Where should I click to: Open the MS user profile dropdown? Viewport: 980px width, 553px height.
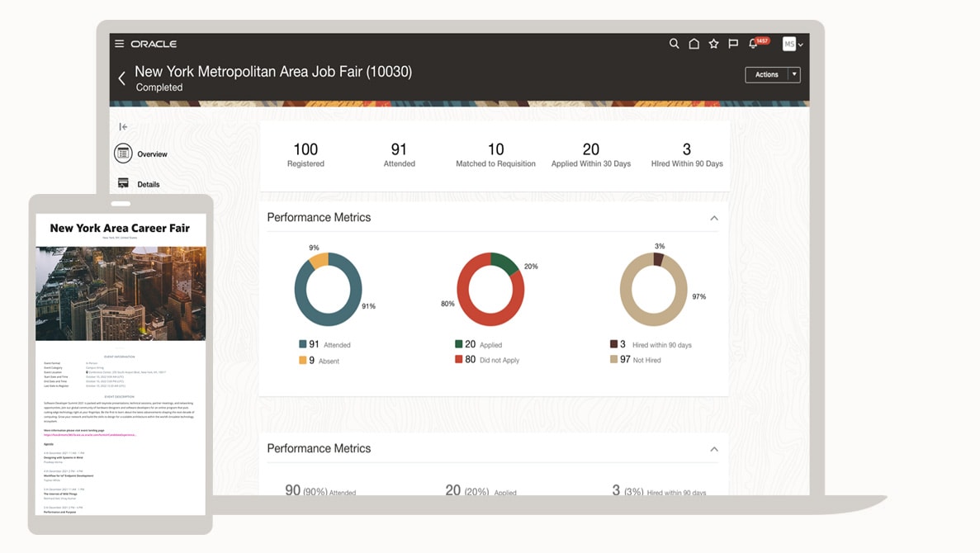[x=793, y=44]
